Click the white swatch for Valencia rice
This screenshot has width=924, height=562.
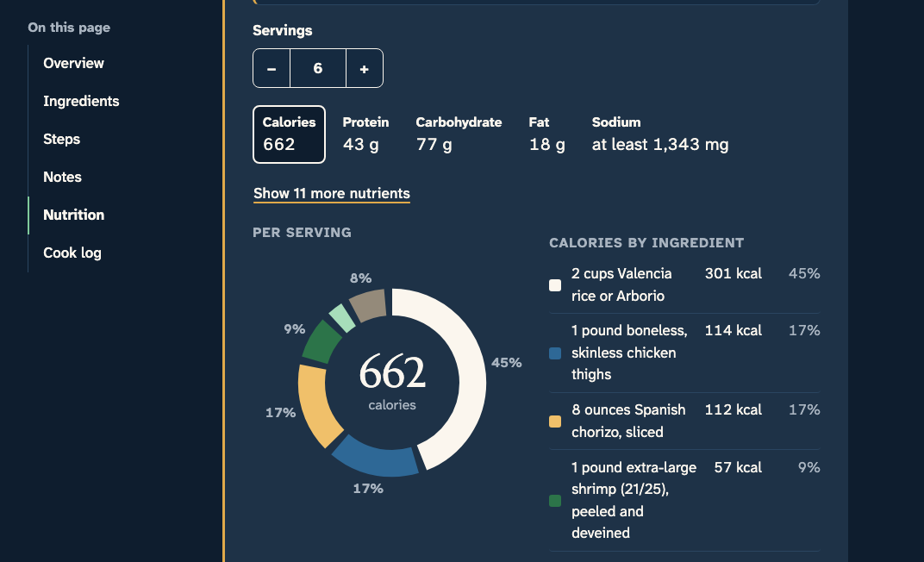pyautogui.click(x=555, y=285)
